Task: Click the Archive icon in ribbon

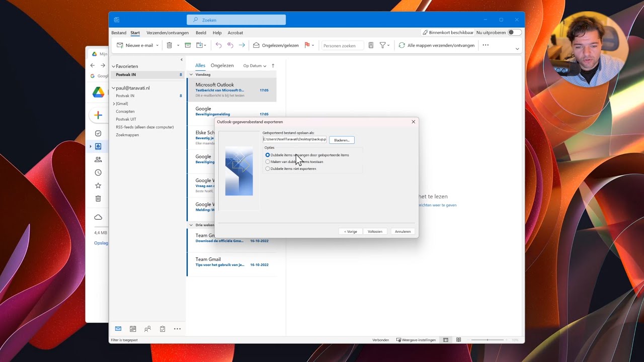Action: click(188, 45)
